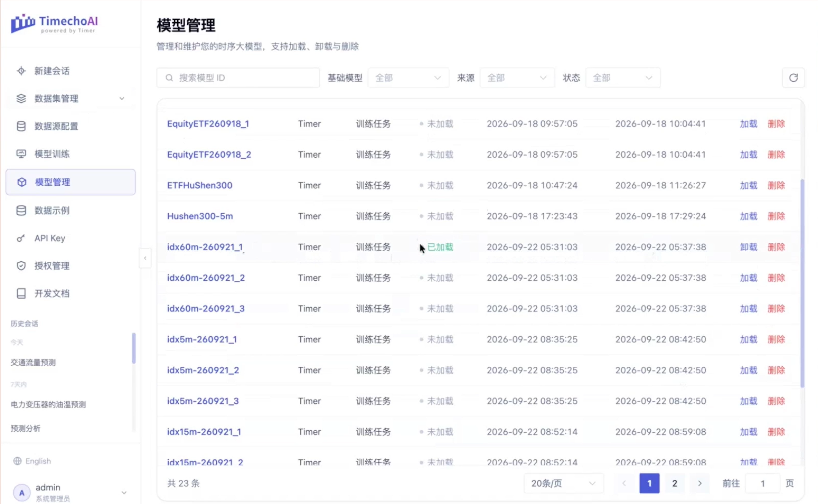Viewport: 818px width, 504px height.
Task: Open 开发文档 menu item
Action: coord(71,294)
